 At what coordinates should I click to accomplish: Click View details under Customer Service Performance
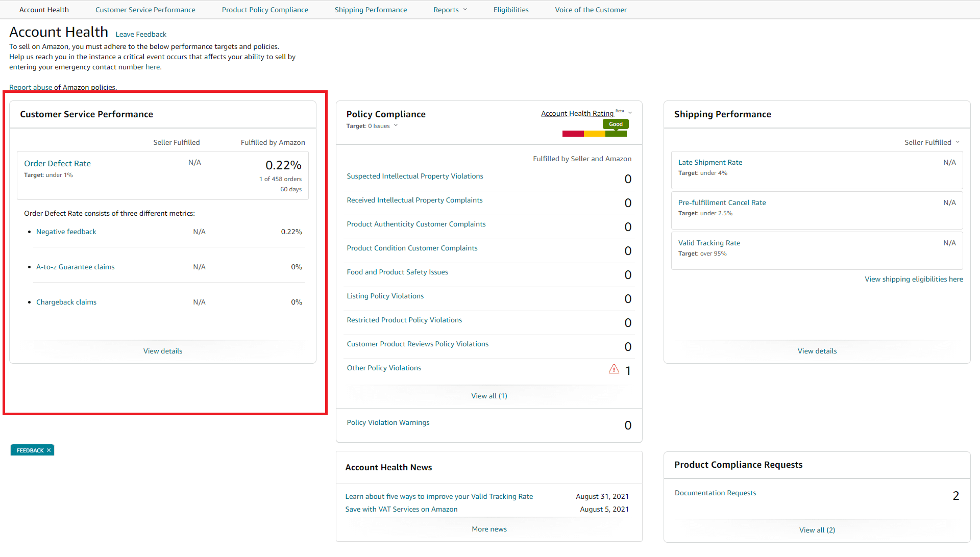coord(162,350)
